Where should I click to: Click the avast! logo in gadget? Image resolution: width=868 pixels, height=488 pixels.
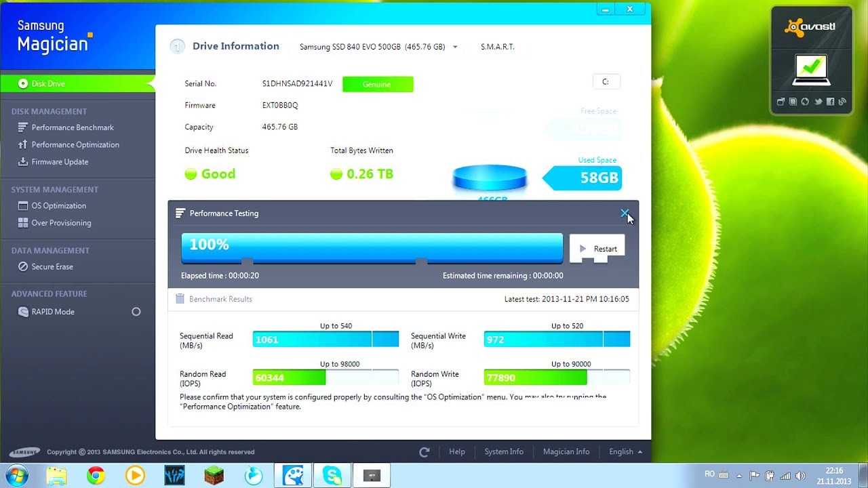(x=810, y=27)
